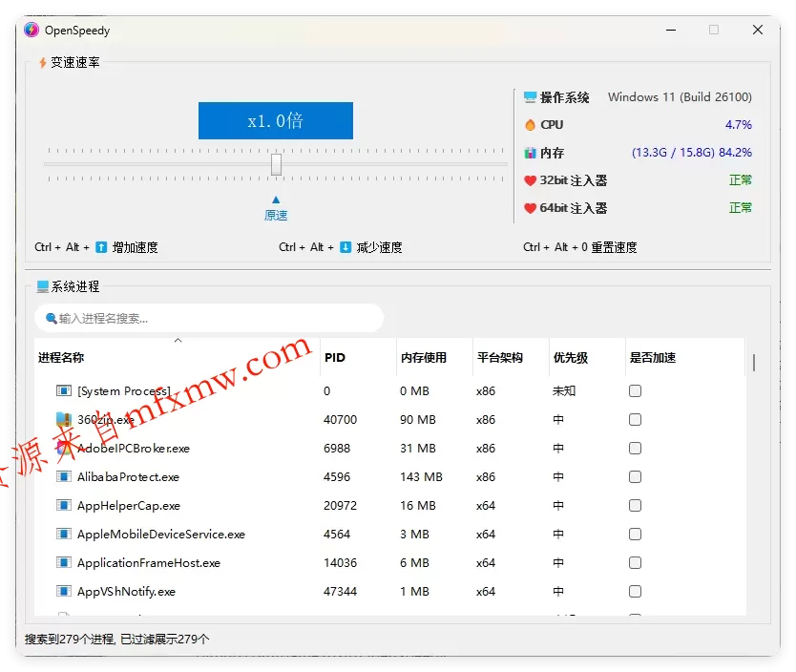The width and height of the screenshot is (796, 672).
Task: Click the 重置速度 shortcut label
Action: tap(614, 247)
